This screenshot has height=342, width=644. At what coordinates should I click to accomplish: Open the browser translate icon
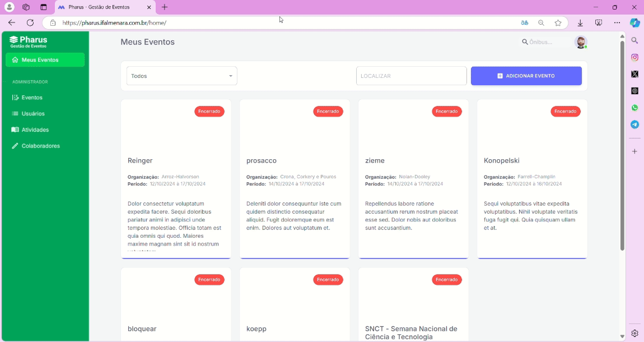525,23
